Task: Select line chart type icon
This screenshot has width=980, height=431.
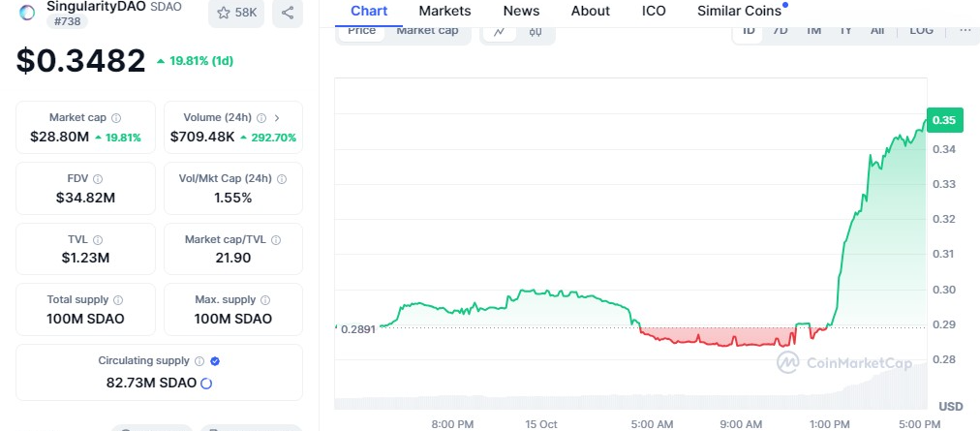Action: pos(499,31)
